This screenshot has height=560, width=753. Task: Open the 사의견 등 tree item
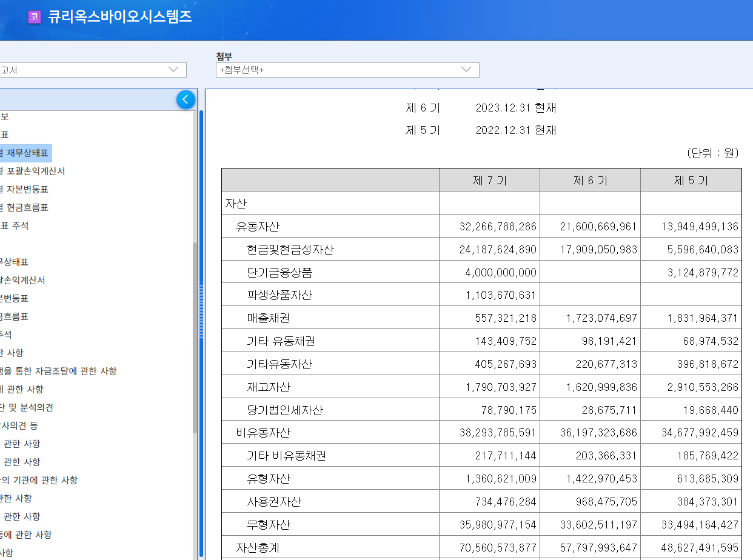(19, 425)
